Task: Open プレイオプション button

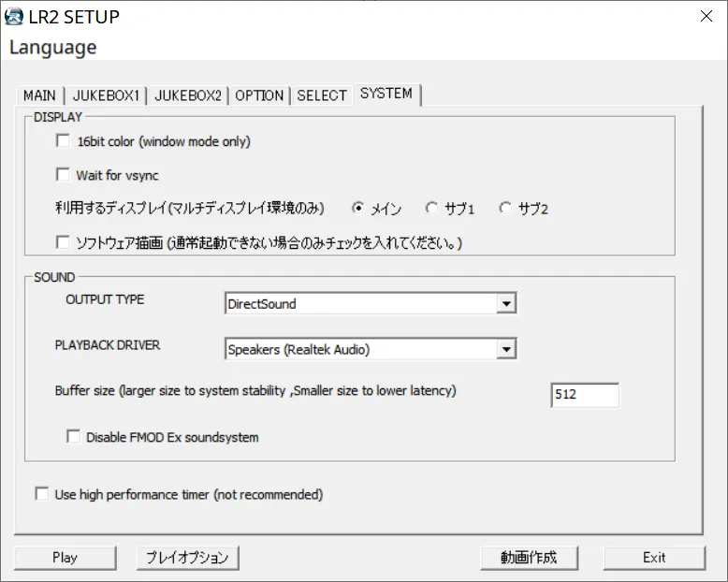Action: (x=187, y=558)
